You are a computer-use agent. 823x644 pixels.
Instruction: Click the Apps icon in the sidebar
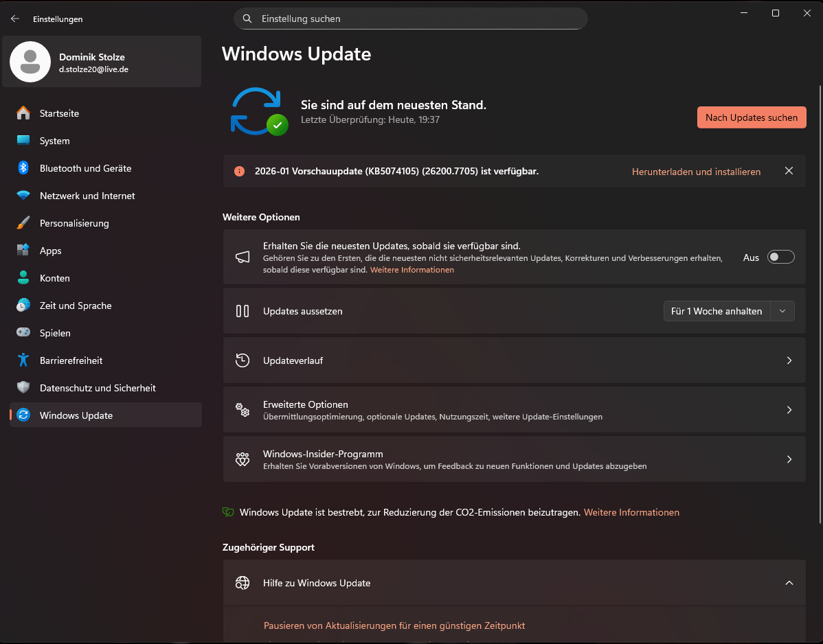click(x=23, y=250)
